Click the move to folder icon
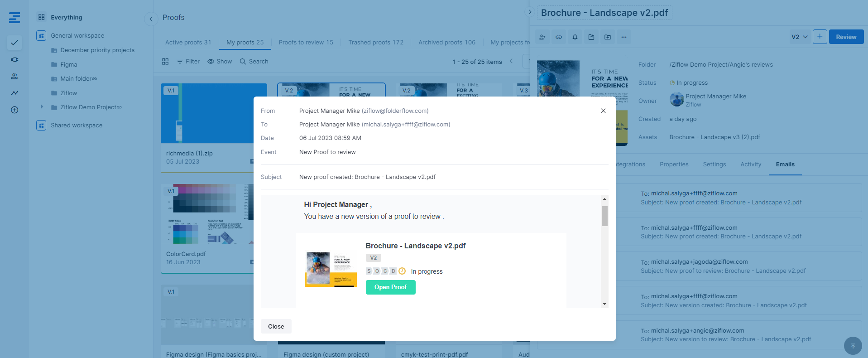The width and height of the screenshot is (868, 358). [x=608, y=37]
